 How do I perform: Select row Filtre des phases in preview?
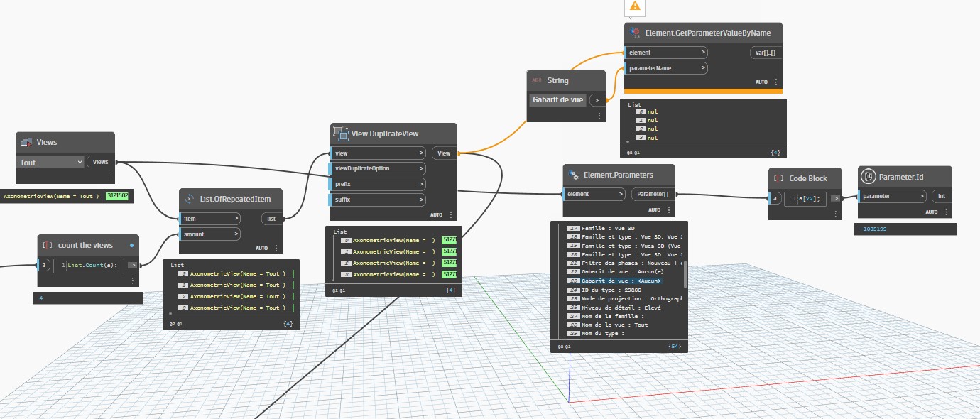[x=626, y=264]
